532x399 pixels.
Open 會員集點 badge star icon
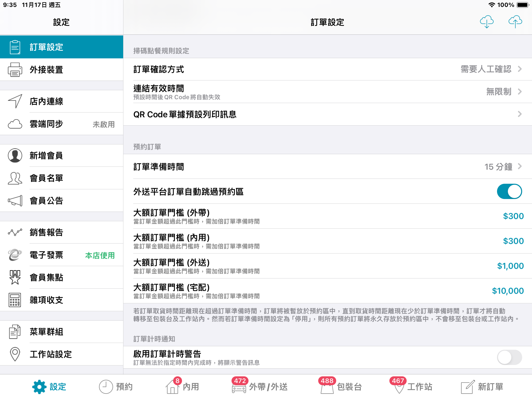click(x=15, y=277)
